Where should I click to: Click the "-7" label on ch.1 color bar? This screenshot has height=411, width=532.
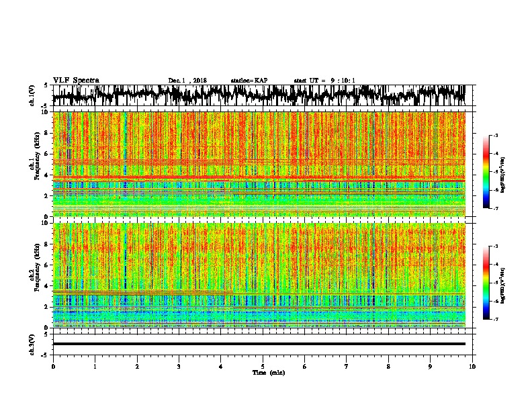(x=495, y=208)
